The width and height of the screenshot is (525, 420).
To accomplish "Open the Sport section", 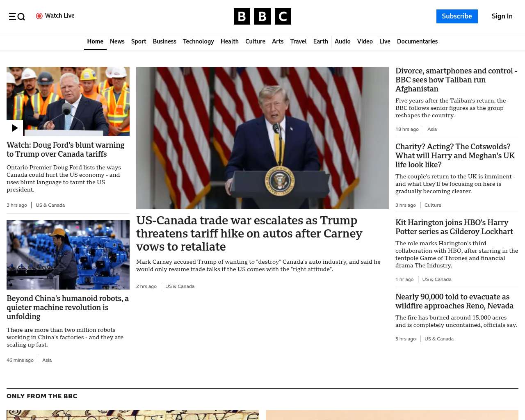I will (x=139, y=41).
